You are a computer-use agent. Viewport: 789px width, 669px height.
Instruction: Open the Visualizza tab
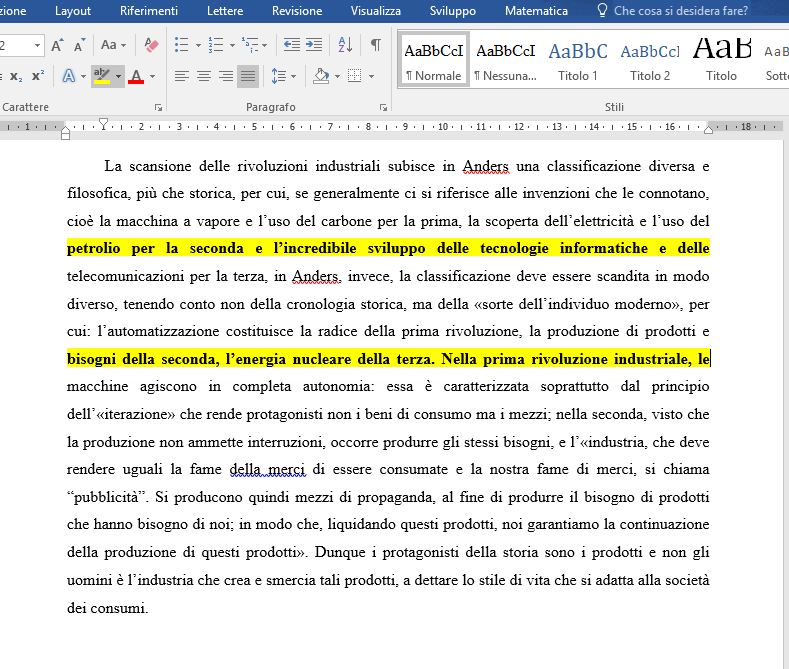coord(375,11)
